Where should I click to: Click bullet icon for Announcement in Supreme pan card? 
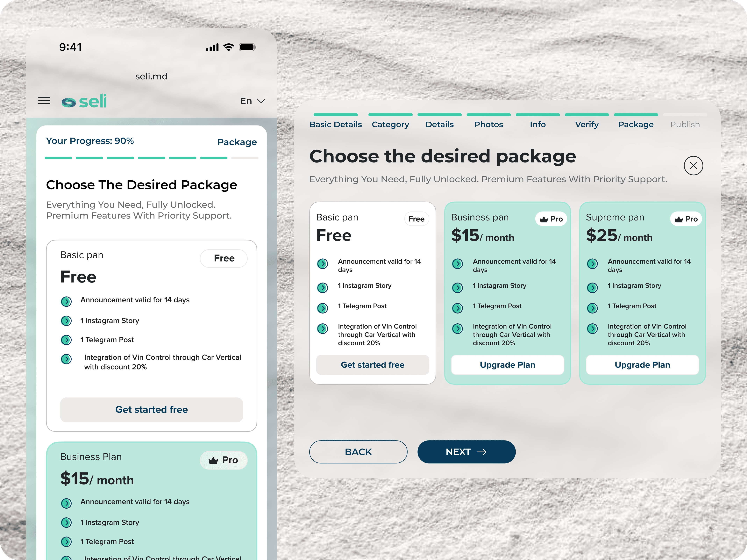pos(592,264)
